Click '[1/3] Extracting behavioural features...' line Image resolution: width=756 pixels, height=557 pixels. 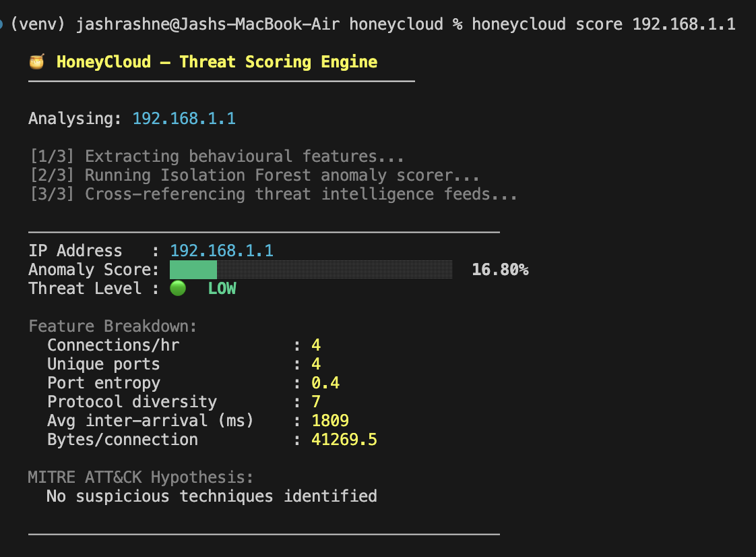[217, 156]
